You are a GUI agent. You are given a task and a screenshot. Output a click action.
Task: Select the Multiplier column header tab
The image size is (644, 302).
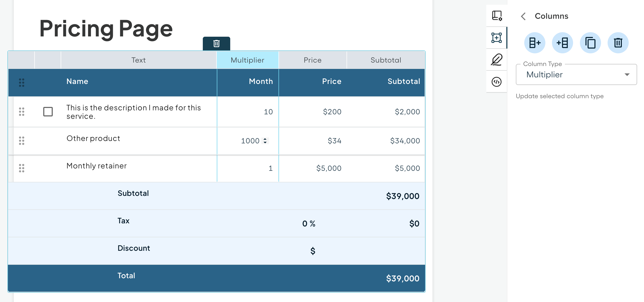tap(247, 60)
